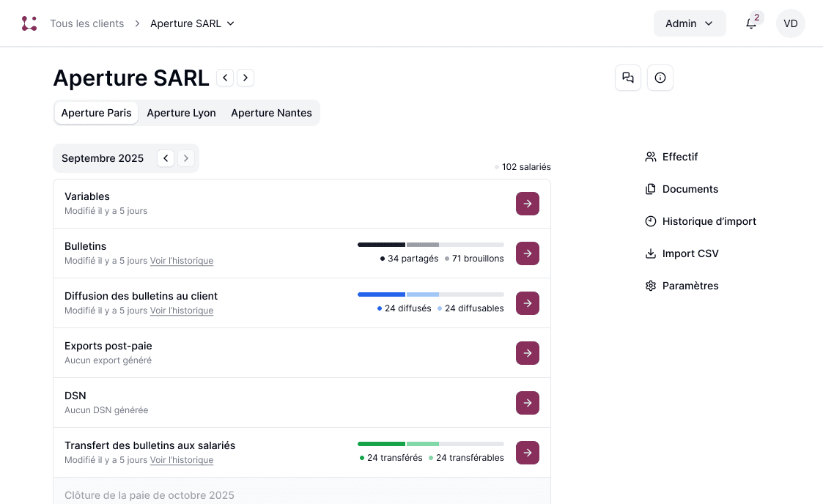This screenshot has width=823, height=504.
Task: Open the DSN row arrow button
Action: [528, 403]
